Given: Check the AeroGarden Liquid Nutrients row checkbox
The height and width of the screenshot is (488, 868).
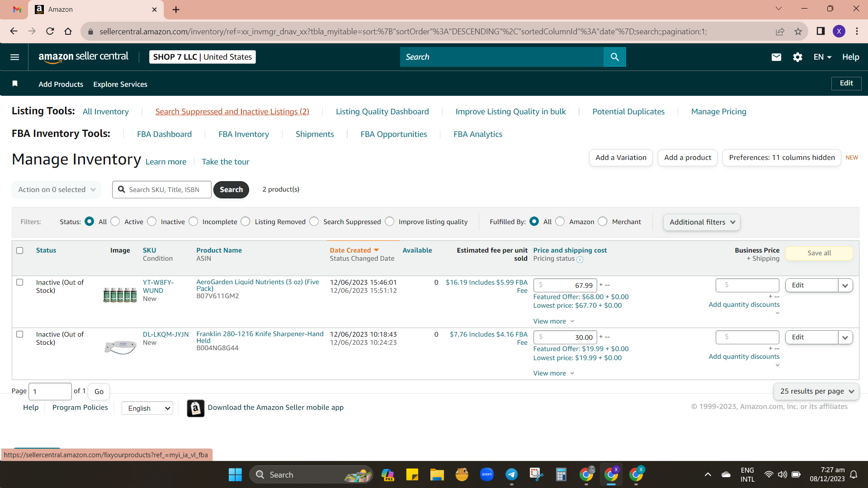Looking at the screenshot, I should (20, 282).
